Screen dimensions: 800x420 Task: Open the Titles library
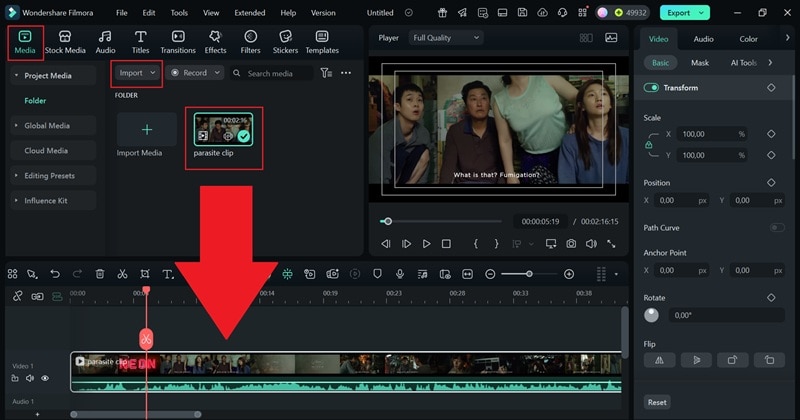pos(140,42)
